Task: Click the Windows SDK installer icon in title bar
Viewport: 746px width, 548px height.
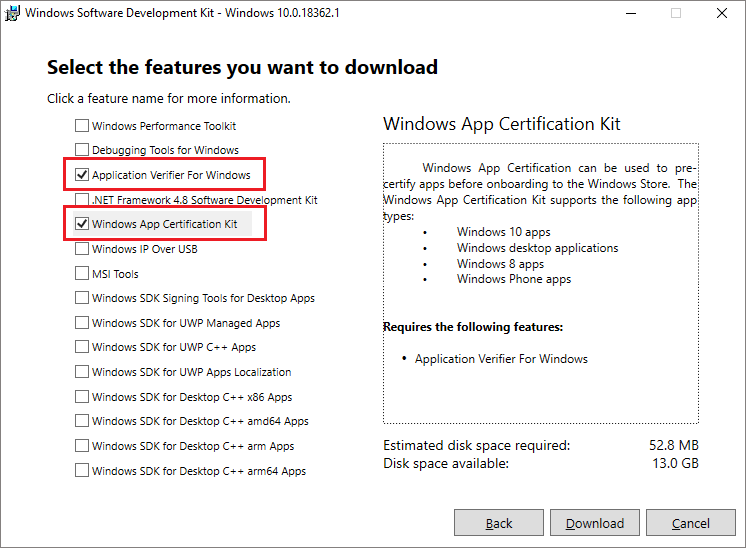Action: coord(12,13)
